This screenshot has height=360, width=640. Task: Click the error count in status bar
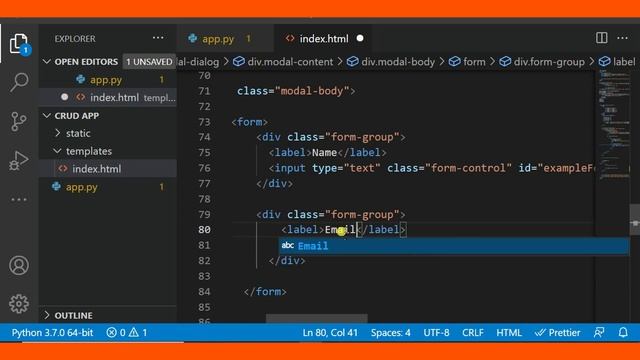[x=116, y=333]
